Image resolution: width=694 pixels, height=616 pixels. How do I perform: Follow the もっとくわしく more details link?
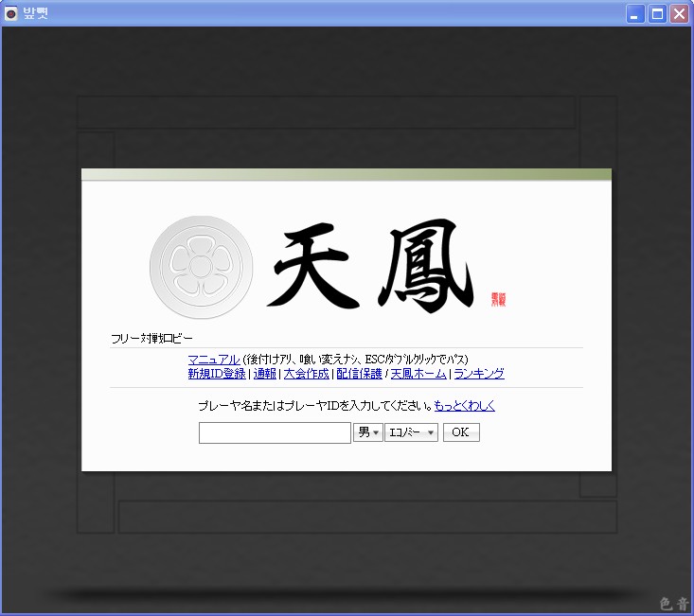(464, 406)
